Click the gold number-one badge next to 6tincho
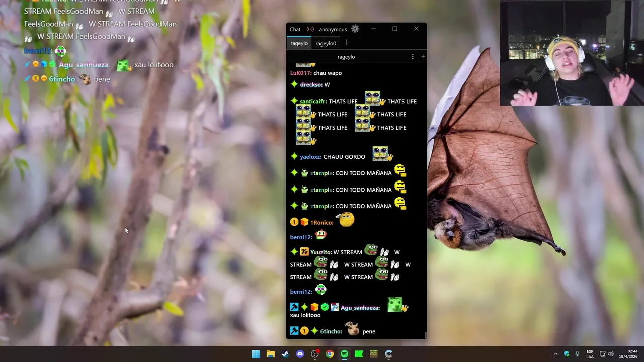This screenshot has width=644, height=362. (304, 331)
